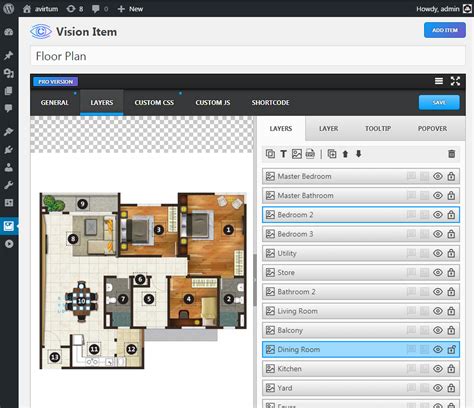Select the Yard layer row
The height and width of the screenshot is (408, 474).
[361, 388]
